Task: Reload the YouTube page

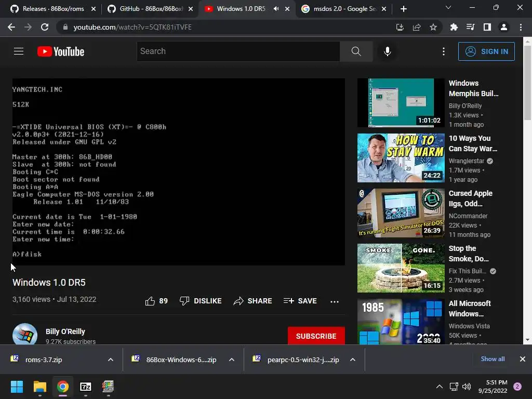Action: 45,27
